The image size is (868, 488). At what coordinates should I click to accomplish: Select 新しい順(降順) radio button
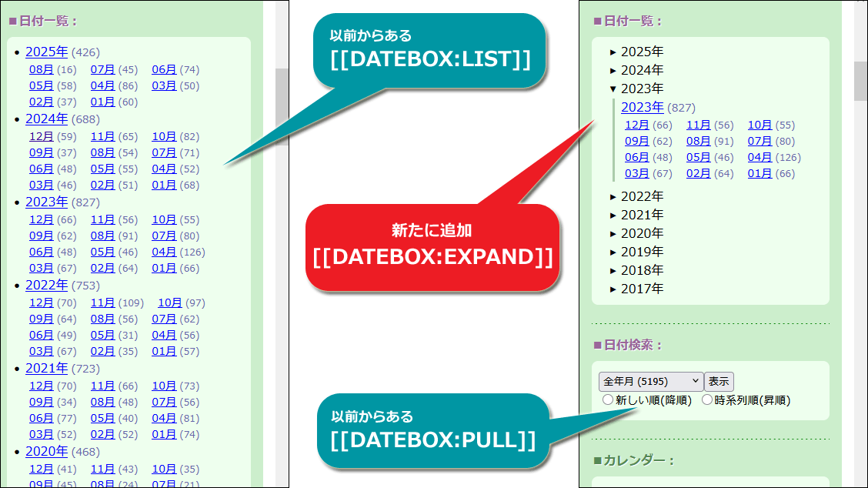(x=608, y=399)
